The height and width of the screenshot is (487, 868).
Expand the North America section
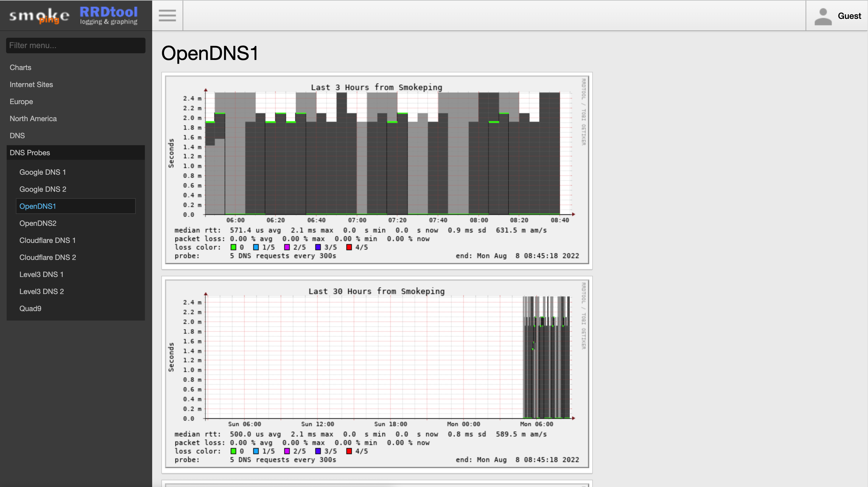[x=33, y=119]
